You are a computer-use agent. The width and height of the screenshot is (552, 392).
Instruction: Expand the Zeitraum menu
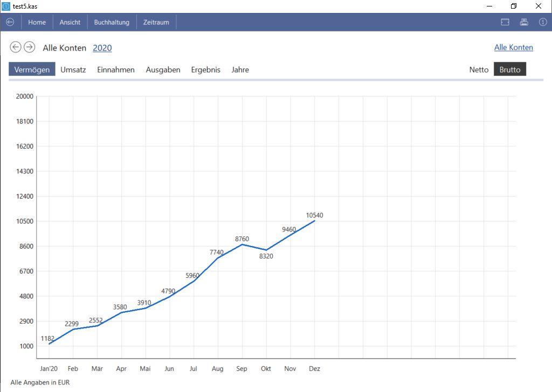click(x=156, y=22)
